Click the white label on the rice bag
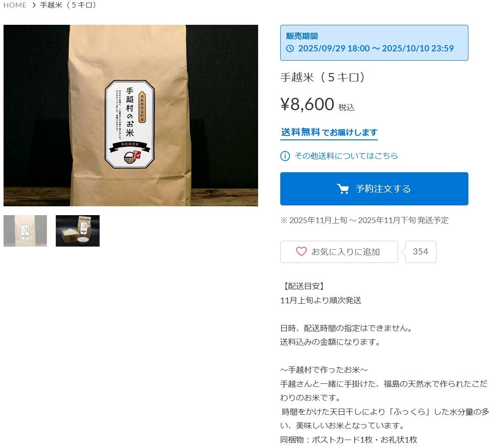 coord(130,124)
